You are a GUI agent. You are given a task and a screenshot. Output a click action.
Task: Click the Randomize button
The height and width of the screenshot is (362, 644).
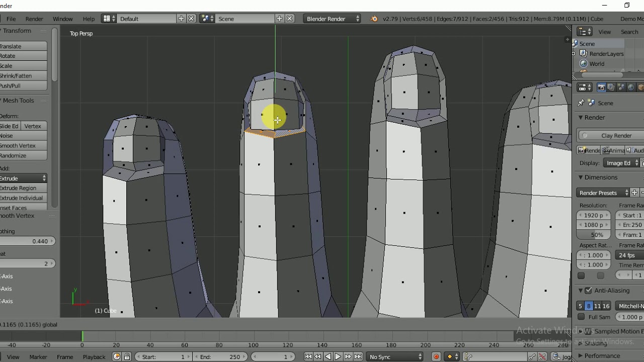23,156
